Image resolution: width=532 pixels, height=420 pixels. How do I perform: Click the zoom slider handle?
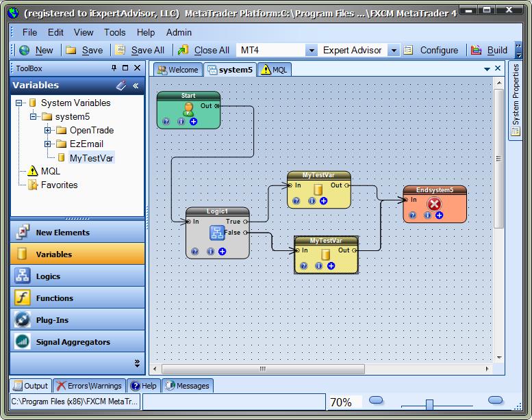pos(429,404)
